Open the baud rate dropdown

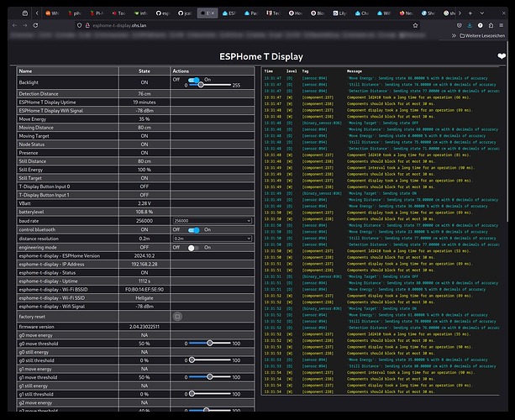(210, 220)
